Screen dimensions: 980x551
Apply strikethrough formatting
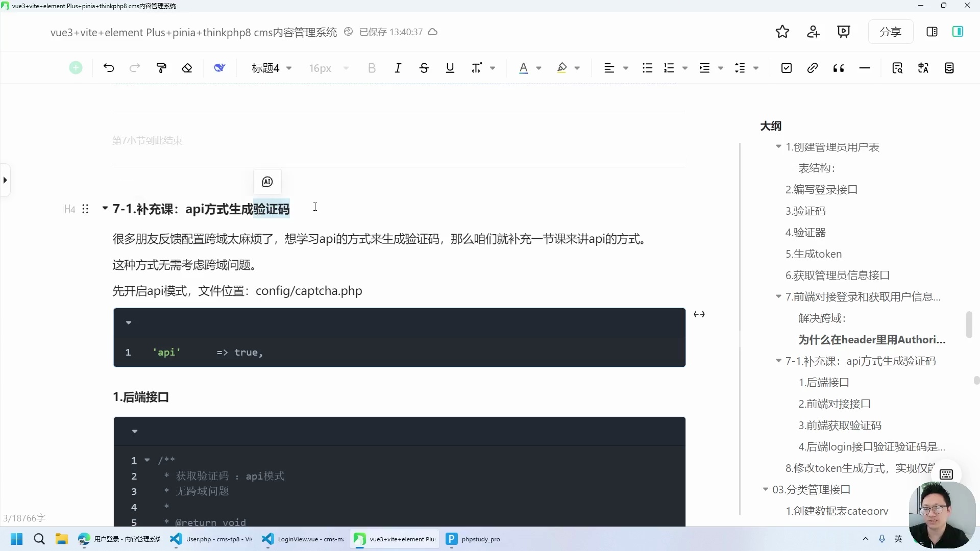tap(424, 68)
